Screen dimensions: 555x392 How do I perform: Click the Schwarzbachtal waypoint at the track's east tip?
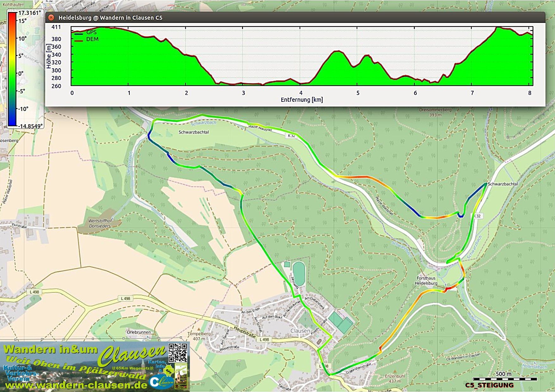(486, 183)
